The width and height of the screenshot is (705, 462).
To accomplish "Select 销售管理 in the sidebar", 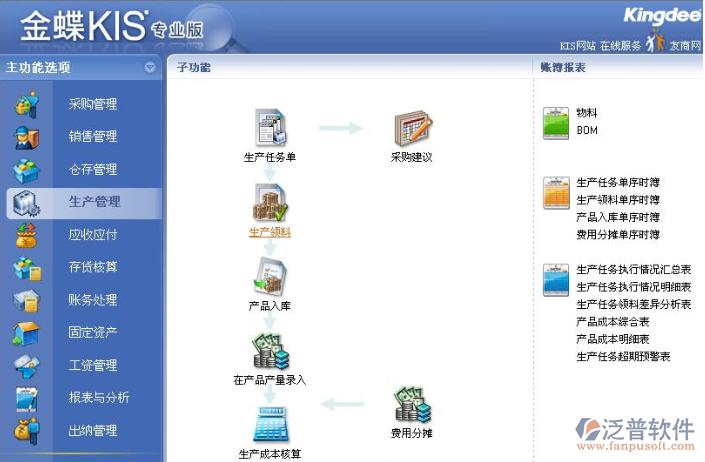I will pyautogui.click(x=93, y=137).
